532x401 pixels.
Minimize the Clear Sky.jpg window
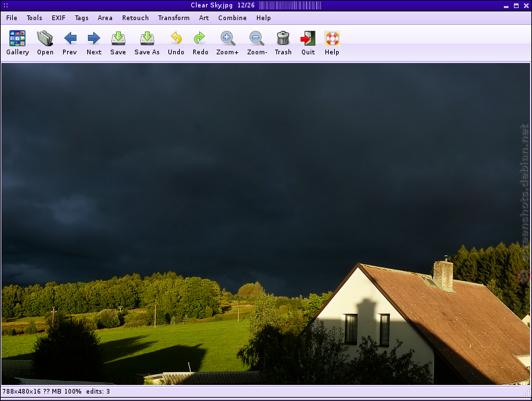[x=507, y=6]
